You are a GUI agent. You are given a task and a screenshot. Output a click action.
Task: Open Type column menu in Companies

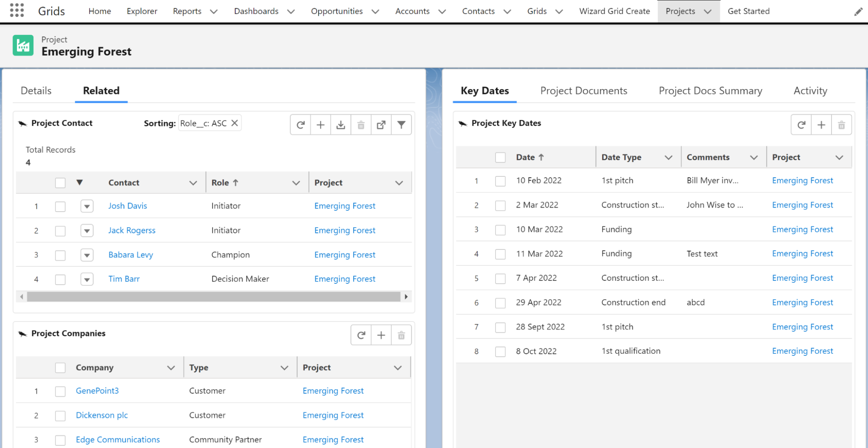click(284, 368)
